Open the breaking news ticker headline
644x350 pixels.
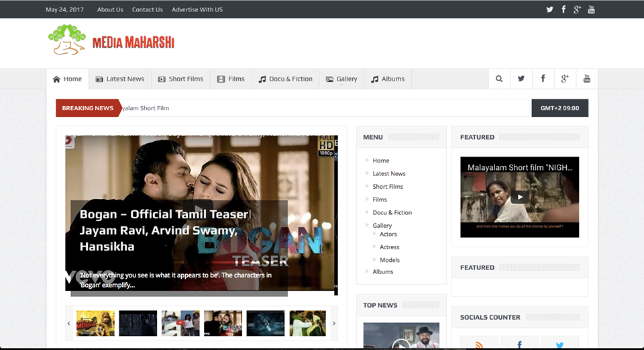click(146, 108)
